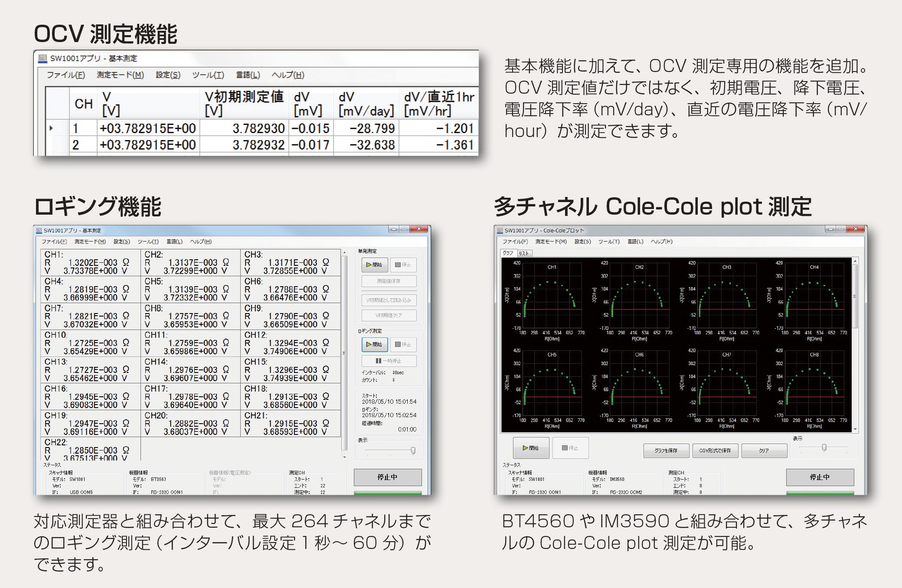
Task: Open ツール menu in Cole-Cole window
Action: point(609,242)
